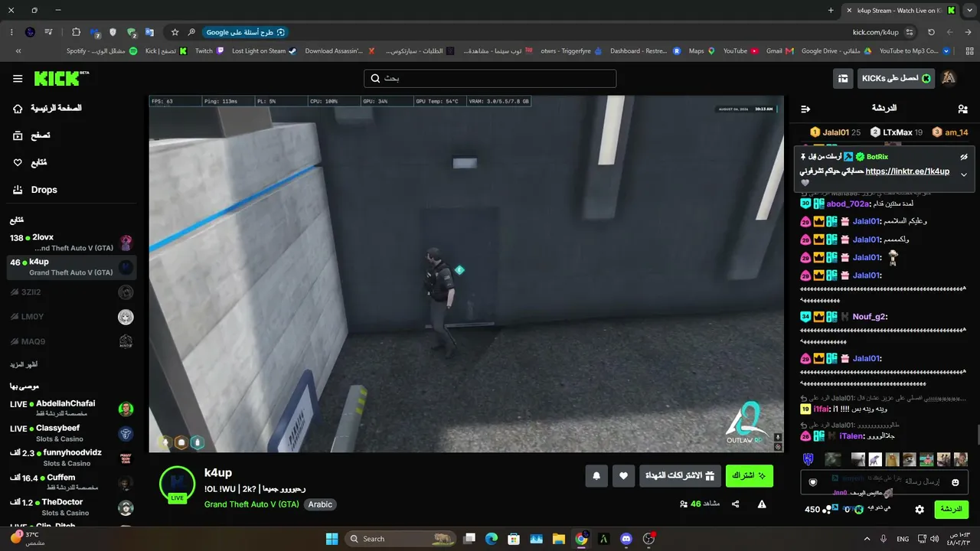This screenshot has height=551, width=980.
Task: Open Chrome three-dot menu
Action: (x=11, y=32)
